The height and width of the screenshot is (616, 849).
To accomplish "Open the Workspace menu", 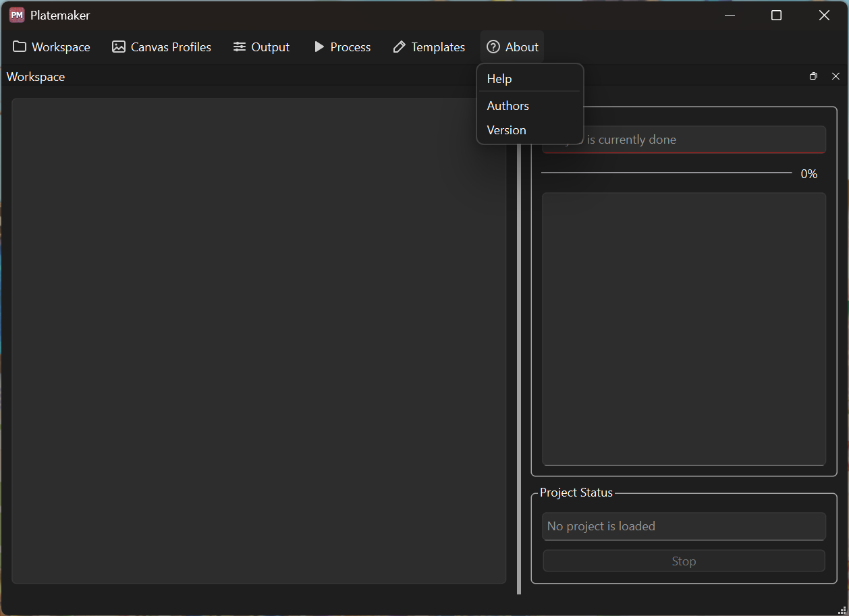I will tap(51, 47).
